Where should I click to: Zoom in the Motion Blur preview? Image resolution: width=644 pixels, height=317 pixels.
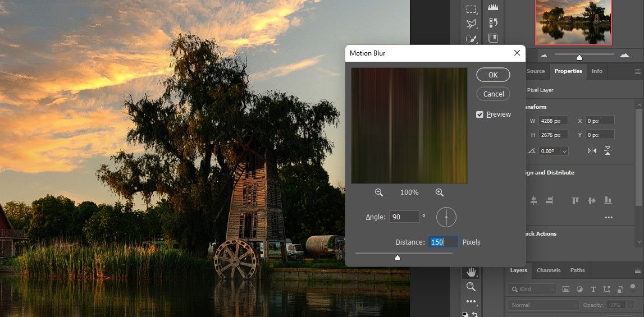pyautogui.click(x=440, y=192)
